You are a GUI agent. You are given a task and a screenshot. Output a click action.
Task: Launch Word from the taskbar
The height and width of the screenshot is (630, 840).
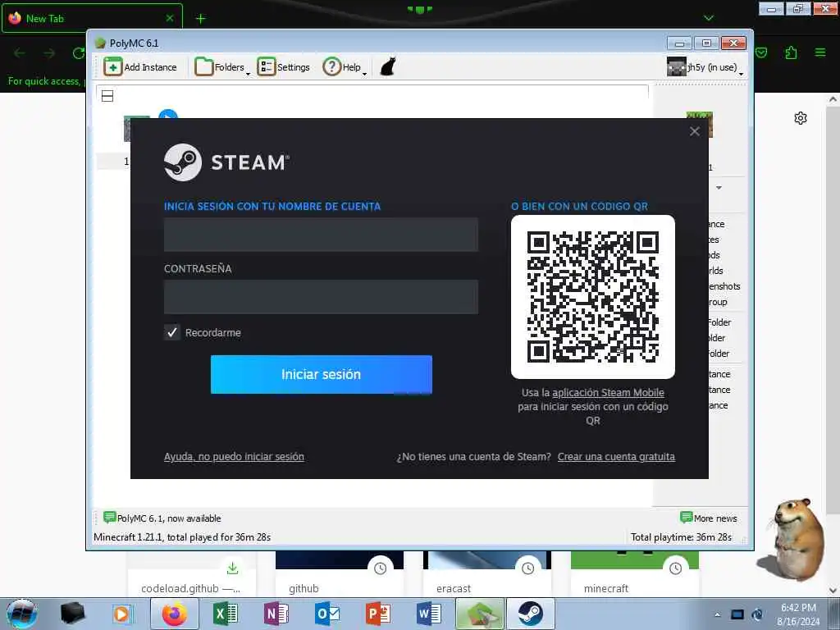(x=428, y=614)
